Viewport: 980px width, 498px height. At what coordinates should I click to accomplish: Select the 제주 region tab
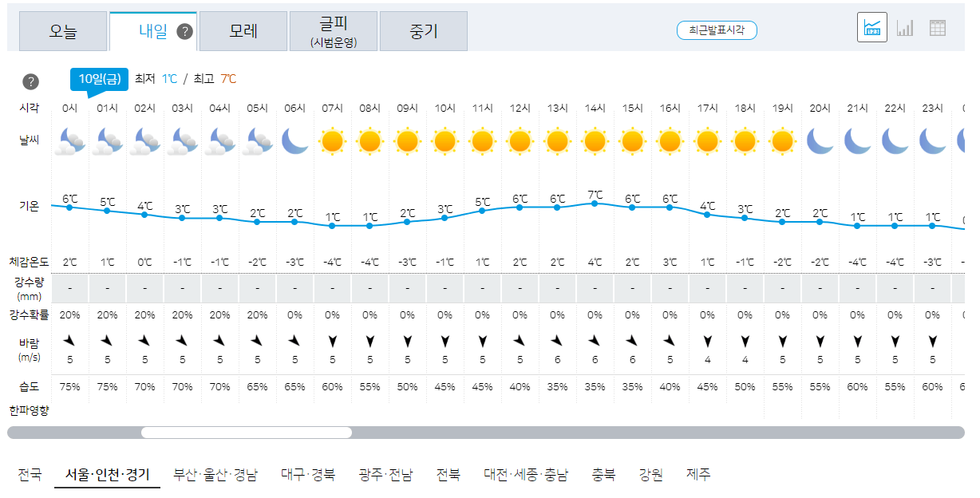(x=698, y=473)
